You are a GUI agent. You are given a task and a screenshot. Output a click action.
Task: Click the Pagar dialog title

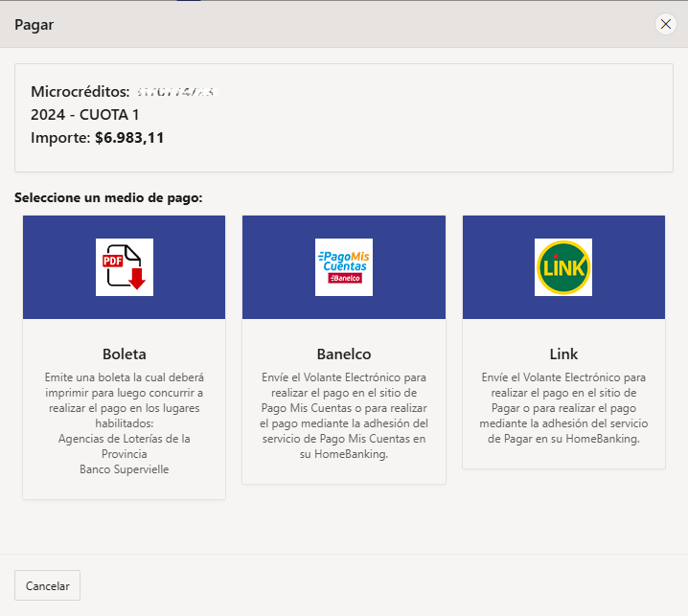point(34,25)
